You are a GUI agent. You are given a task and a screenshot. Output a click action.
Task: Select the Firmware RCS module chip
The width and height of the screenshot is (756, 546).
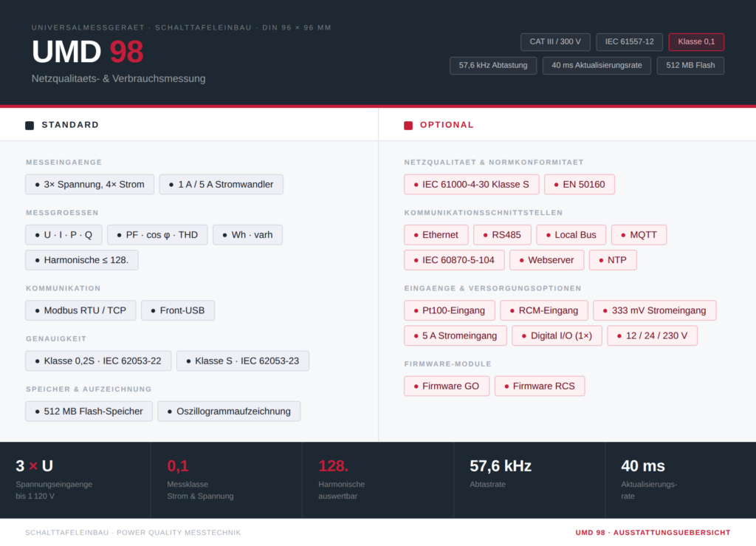click(539, 386)
